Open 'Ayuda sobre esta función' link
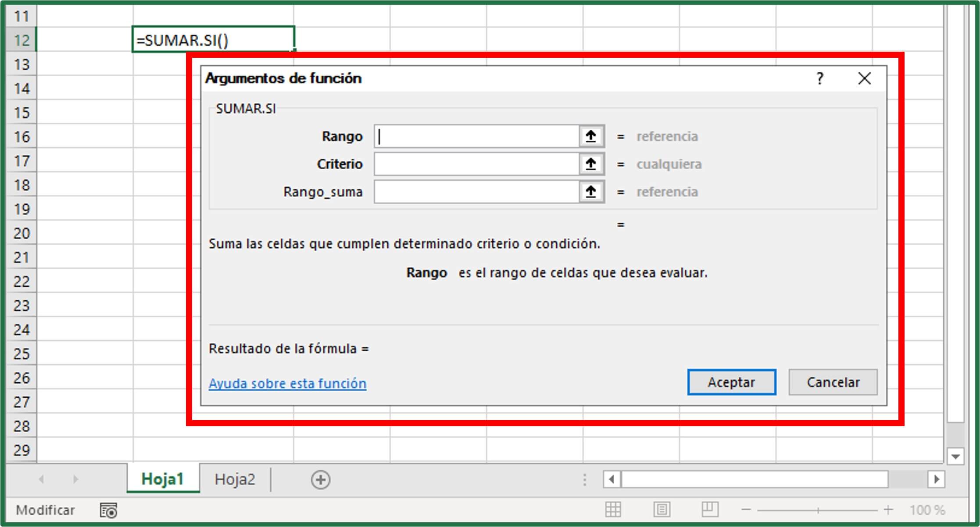Screen dimensions: 980x527 coord(288,383)
